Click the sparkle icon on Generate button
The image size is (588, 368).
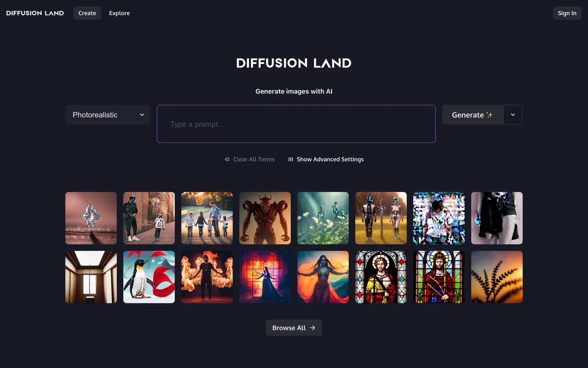pyautogui.click(x=490, y=115)
